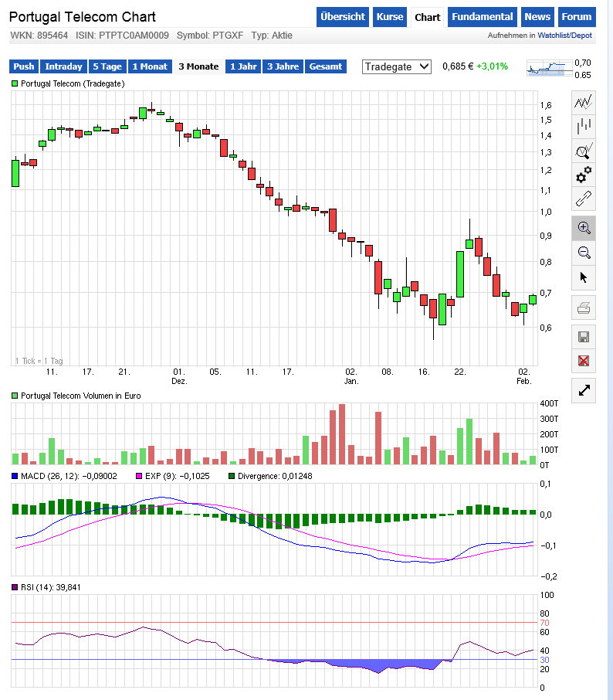Click the '400T' volume axis label
Screen dimensions: 613x700
(549, 403)
